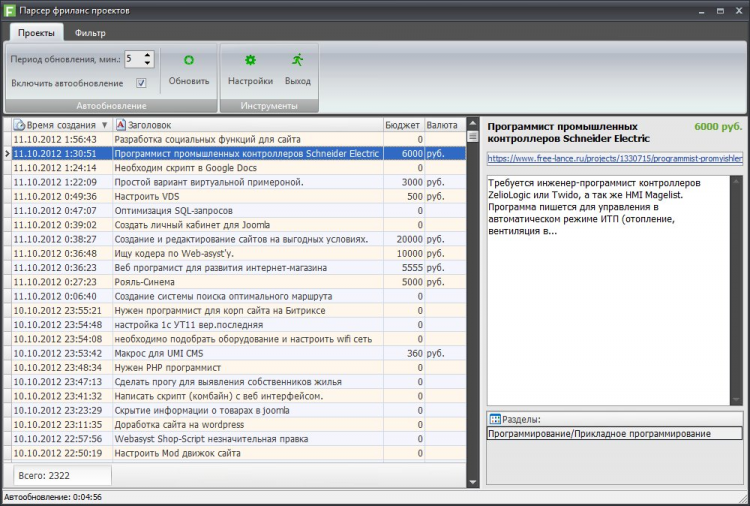Open Настройки gear icon in toolbar

[x=250, y=61]
